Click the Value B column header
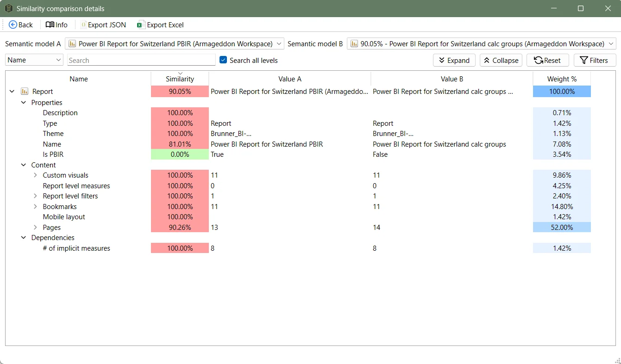621x364 pixels. 452,79
